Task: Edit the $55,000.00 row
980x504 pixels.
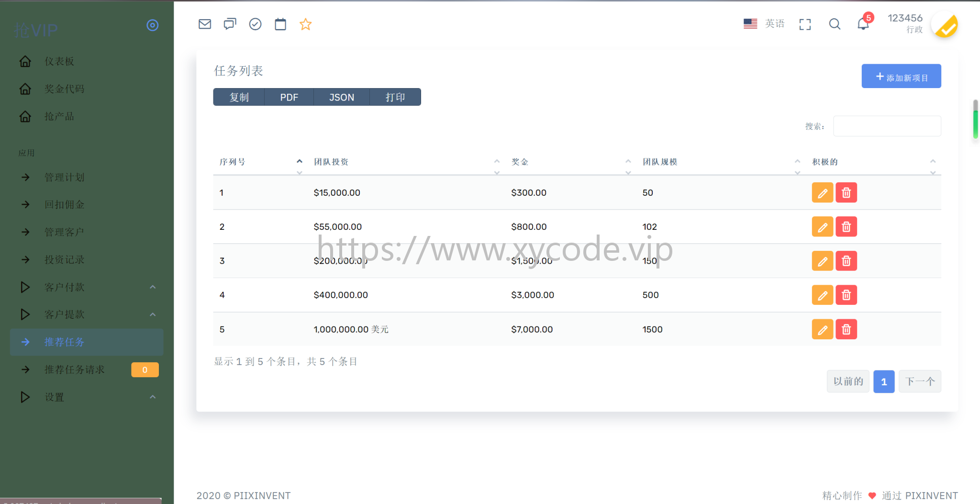Action: [823, 227]
